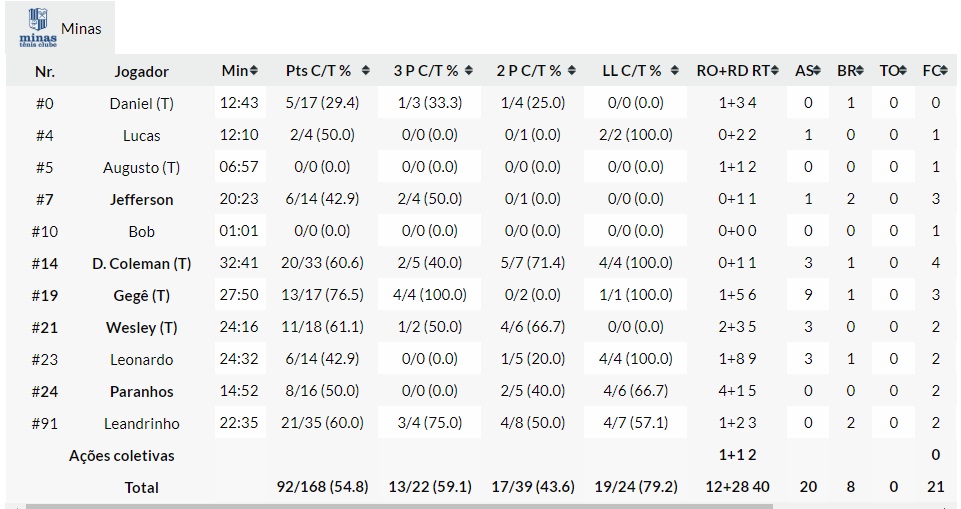Image resolution: width=961 pixels, height=509 pixels.
Task: Sort by BR steals arrows
Action: click(x=860, y=71)
